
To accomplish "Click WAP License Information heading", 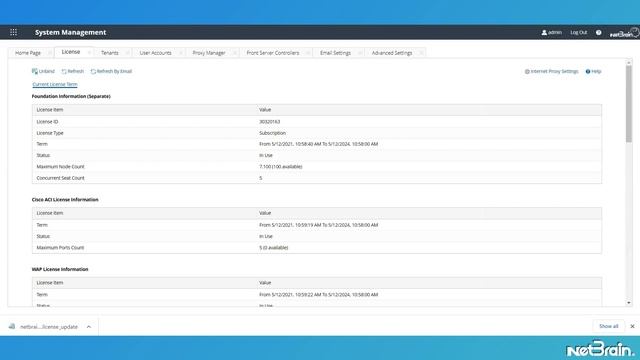I will pos(60,269).
